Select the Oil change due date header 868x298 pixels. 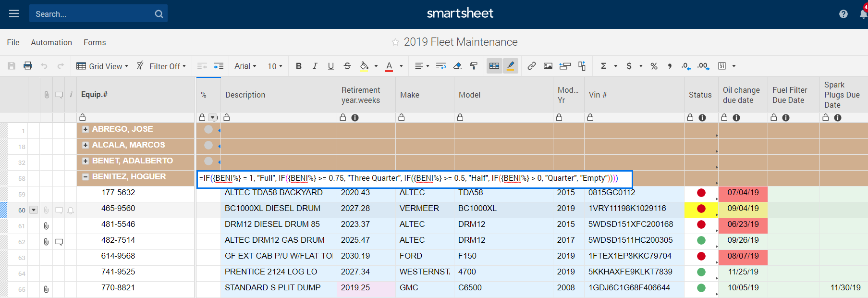click(743, 95)
